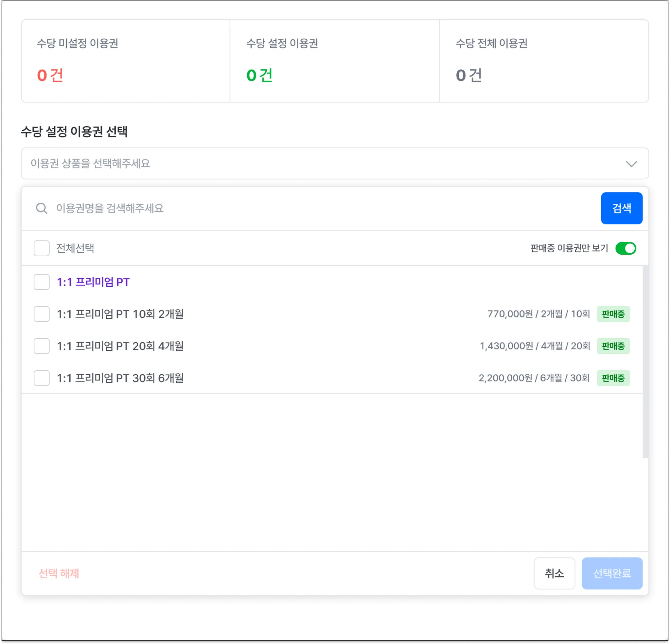Click the purple 1:1 프리미엄 PT heading
Screen dimensions: 670x644
(93, 282)
